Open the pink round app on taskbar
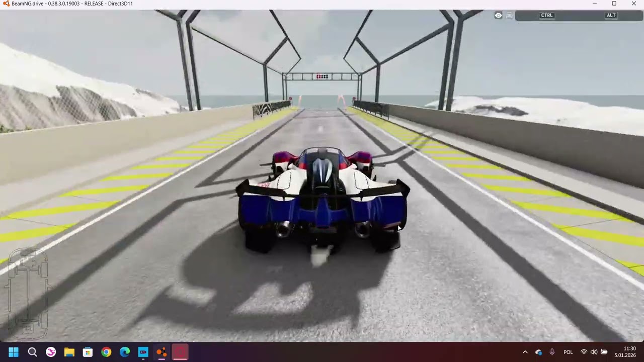Viewport: 644px width, 362px height. click(51, 352)
